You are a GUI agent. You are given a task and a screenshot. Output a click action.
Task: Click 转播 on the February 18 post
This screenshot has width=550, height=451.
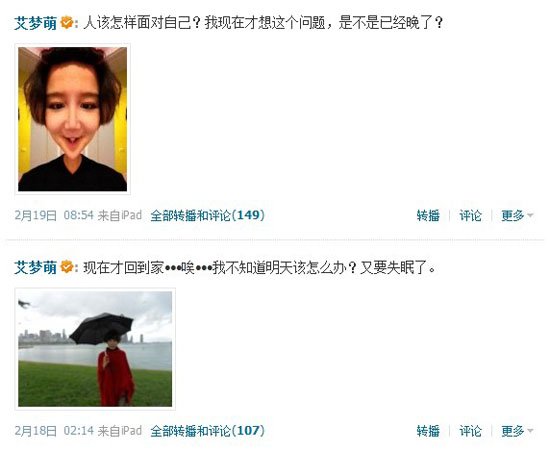point(428,431)
